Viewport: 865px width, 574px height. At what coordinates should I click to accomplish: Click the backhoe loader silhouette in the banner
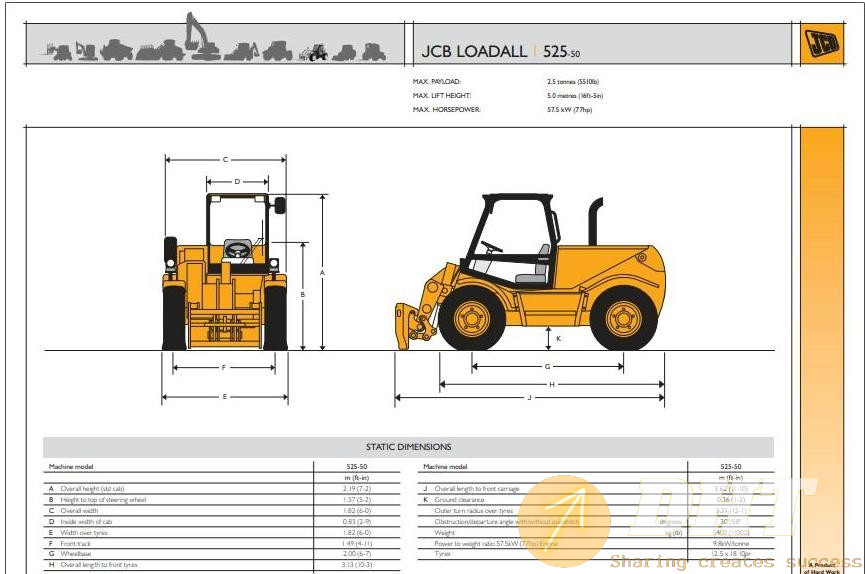[241, 51]
